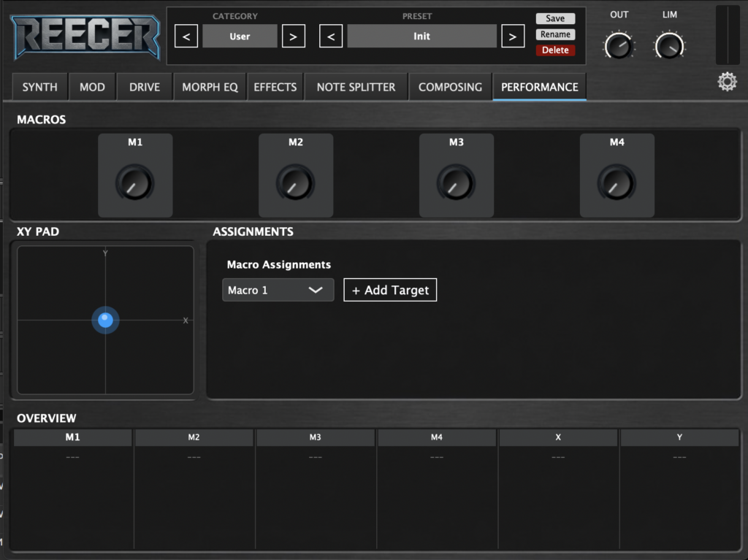Open the Init preset selector
The image size is (748, 560).
(x=421, y=36)
